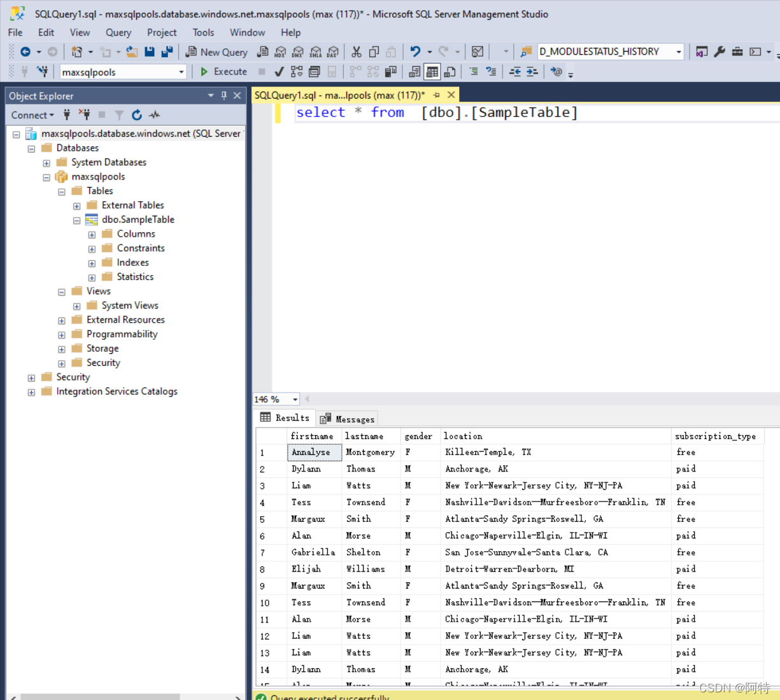This screenshot has width=780, height=700.
Task: Click the Open File folder icon
Action: pyautogui.click(x=132, y=52)
